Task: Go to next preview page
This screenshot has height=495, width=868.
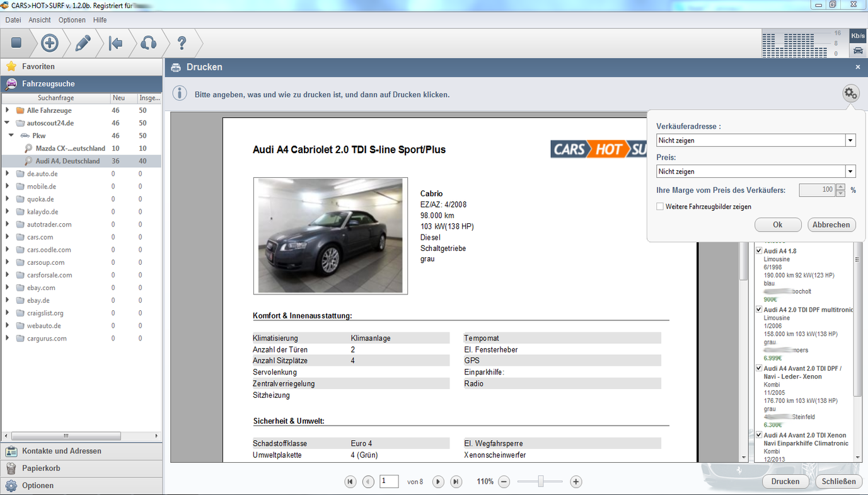Action: (438, 482)
